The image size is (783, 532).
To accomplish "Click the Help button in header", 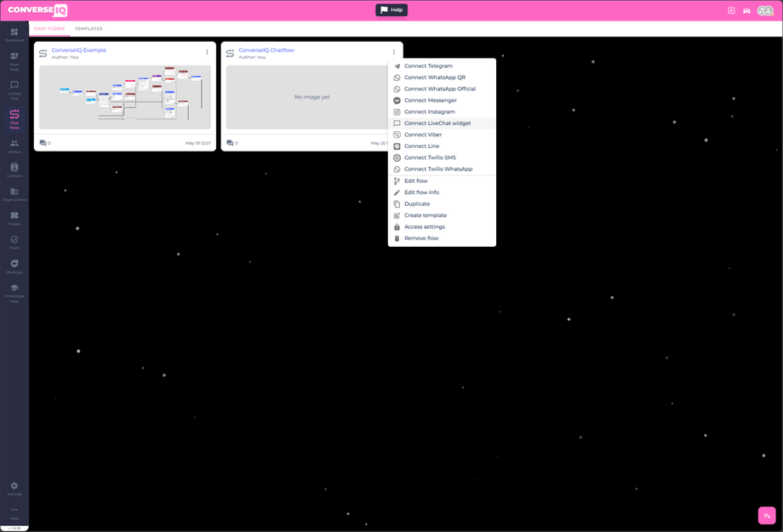I will pyautogui.click(x=391, y=10).
